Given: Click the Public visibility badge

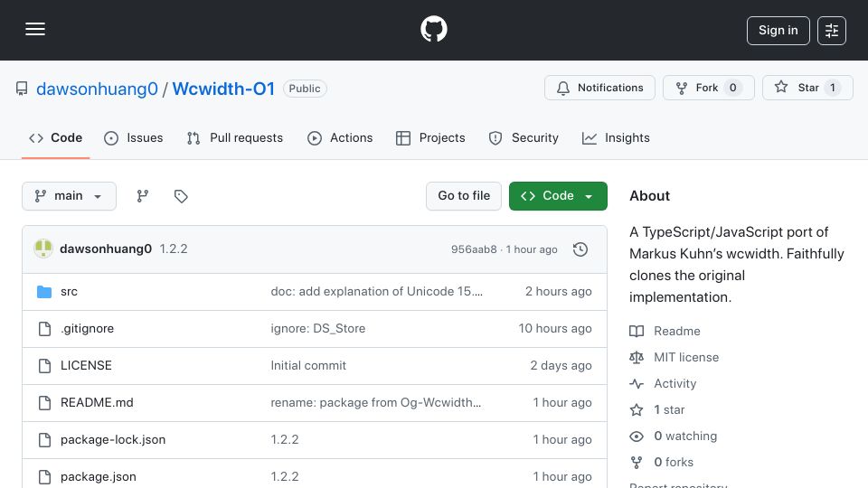Looking at the screenshot, I should (x=305, y=89).
